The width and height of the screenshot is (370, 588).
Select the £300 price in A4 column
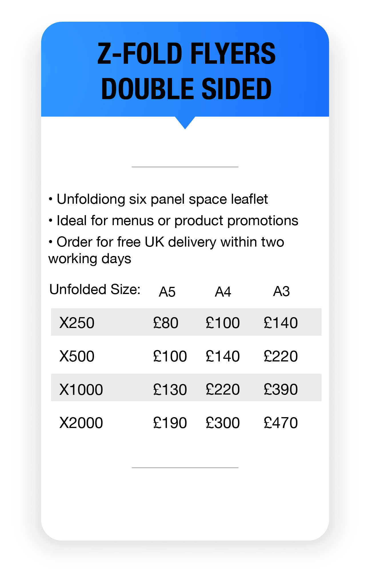223,423
